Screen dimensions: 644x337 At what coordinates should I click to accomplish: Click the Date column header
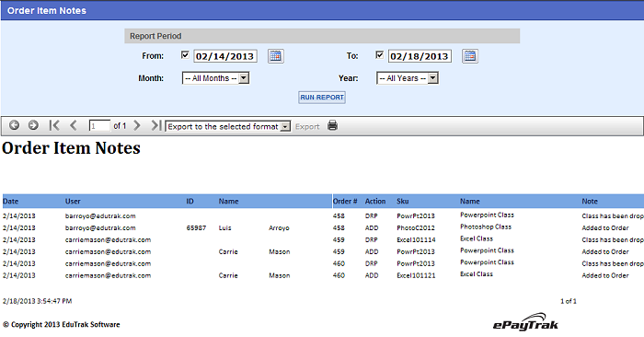11,202
